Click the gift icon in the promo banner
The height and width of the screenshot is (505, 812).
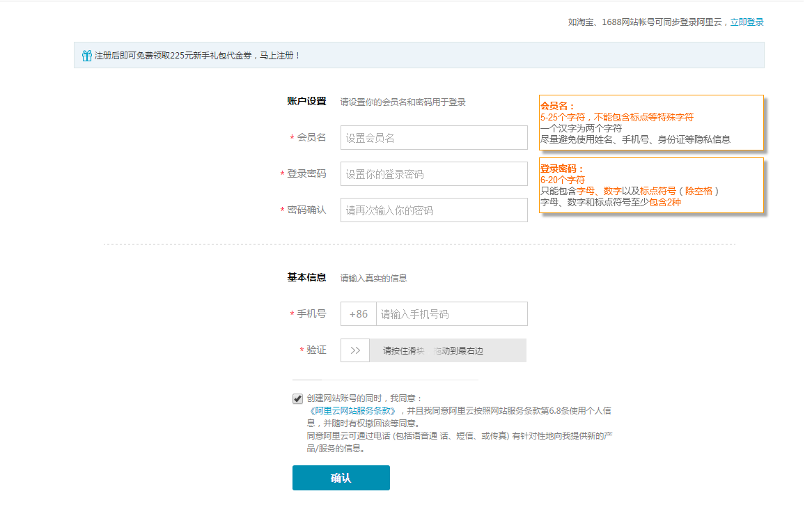coord(86,56)
